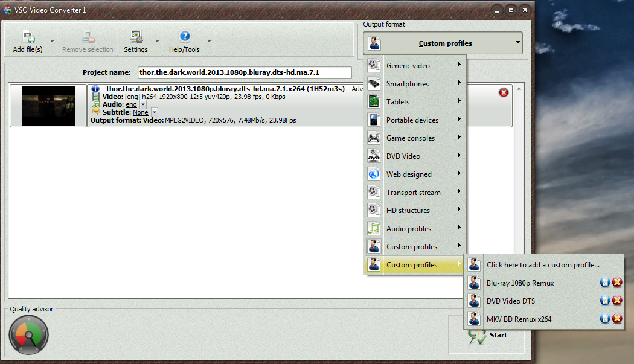Click the Web designed globe icon
This screenshot has width=634, height=364.
point(374,174)
